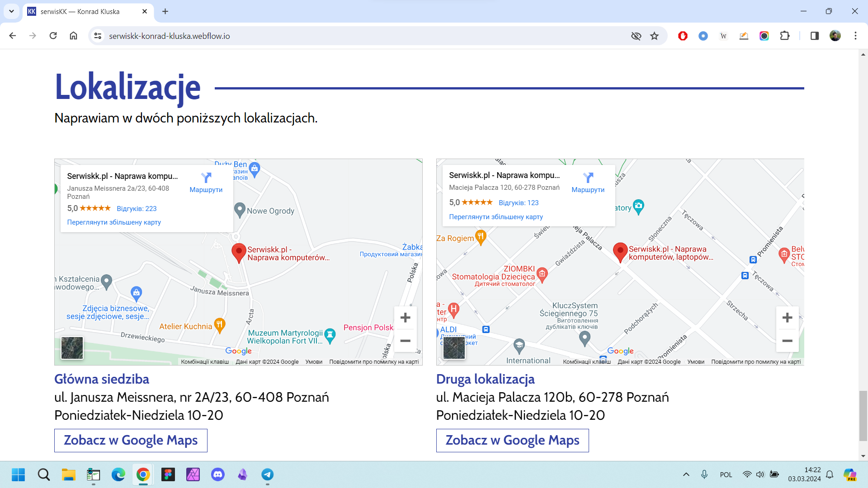
Task: Click Маршрути directions on the Palacza map
Action: pos(588,183)
